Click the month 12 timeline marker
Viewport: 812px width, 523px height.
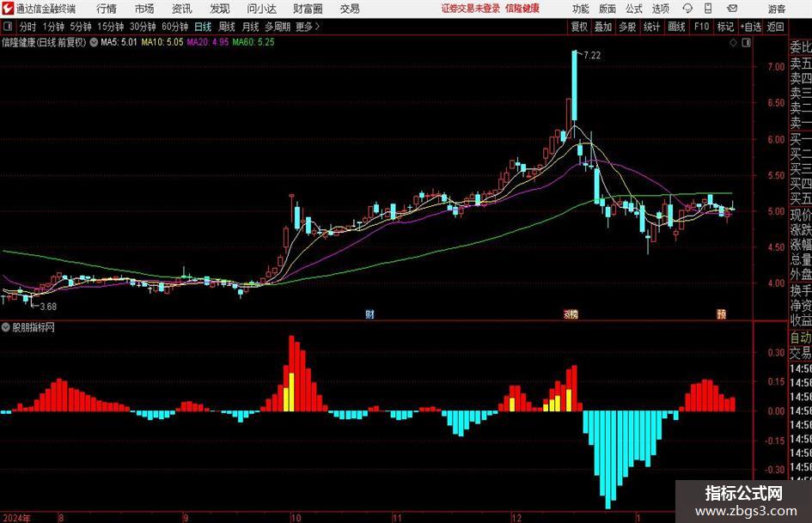pos(516,518)
